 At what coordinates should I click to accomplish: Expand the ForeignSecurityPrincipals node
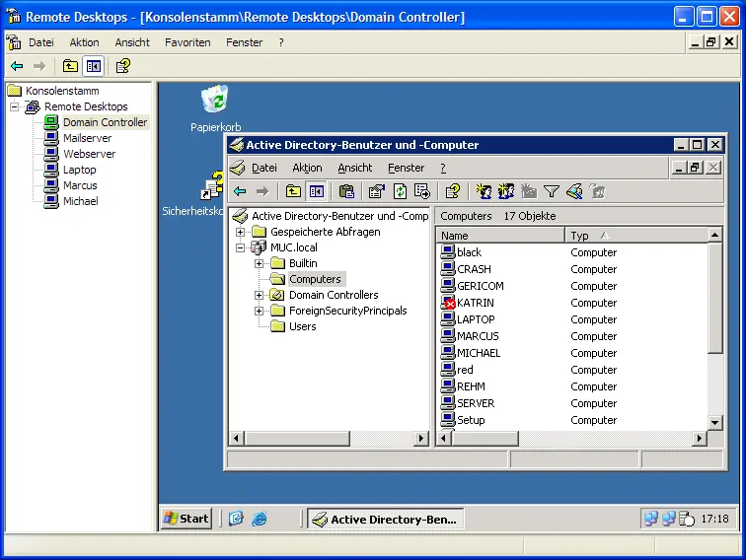259,311
